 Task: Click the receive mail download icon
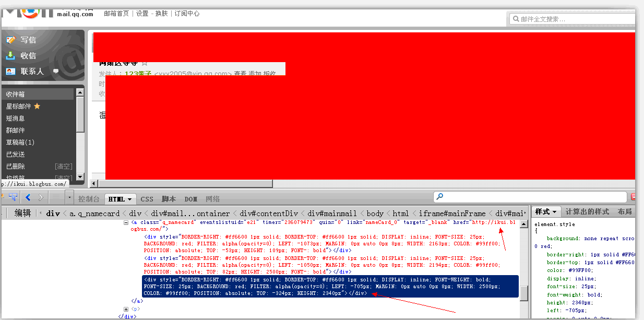(x=10, y=55)
